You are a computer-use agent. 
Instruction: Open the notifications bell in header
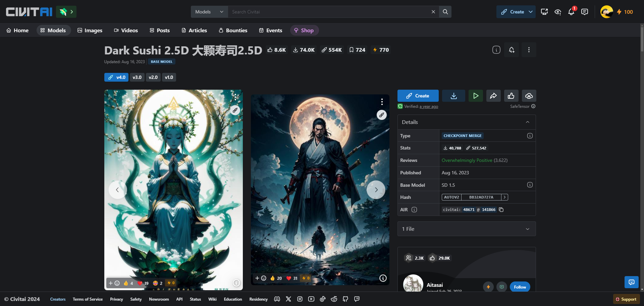(x=571, y=12)
